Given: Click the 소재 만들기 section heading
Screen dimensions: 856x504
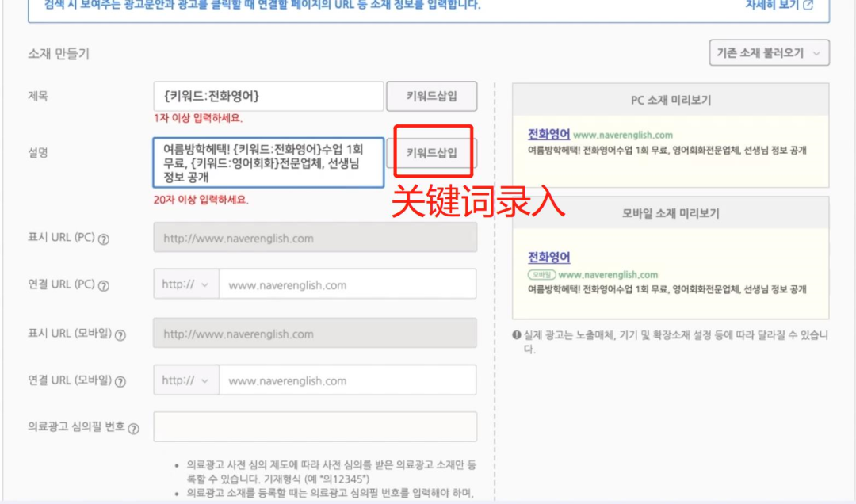Looking at the screenshot, I should click(59, 54).
